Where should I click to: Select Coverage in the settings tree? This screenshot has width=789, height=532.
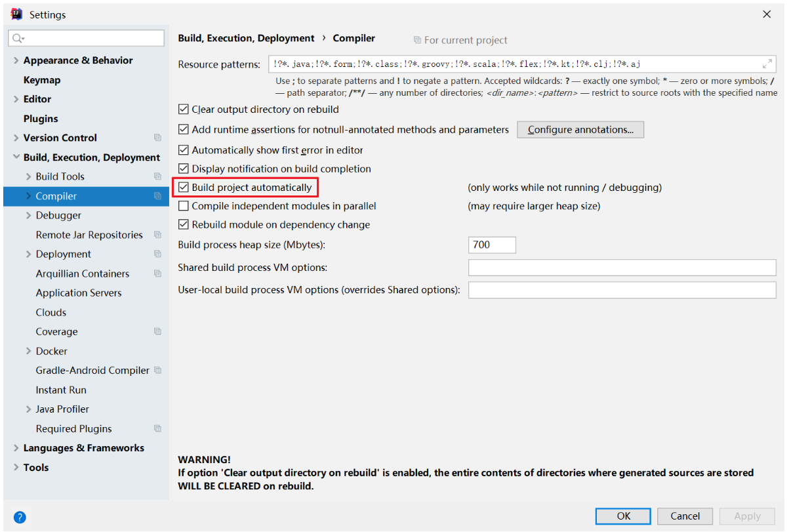pyautogui.click(x=57, y=332)
